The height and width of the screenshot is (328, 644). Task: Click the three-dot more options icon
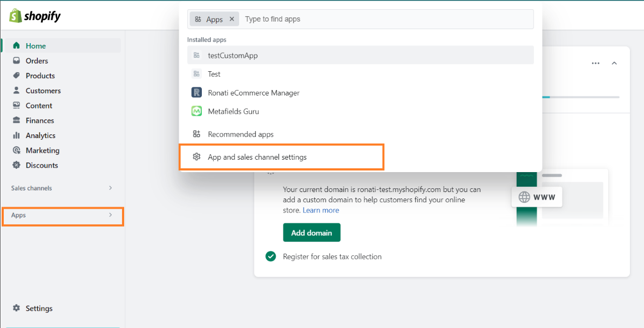[595, 63]
